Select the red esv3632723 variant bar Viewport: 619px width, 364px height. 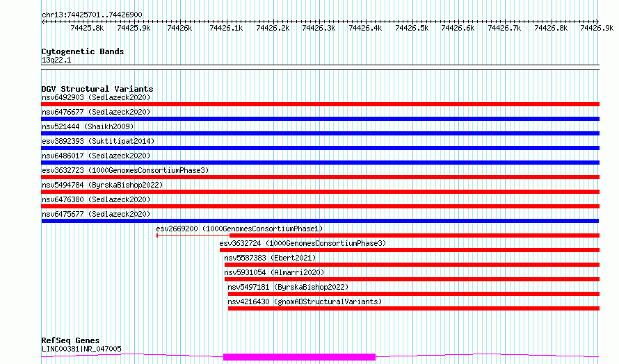pyautogui.click(x=320, y=177)
